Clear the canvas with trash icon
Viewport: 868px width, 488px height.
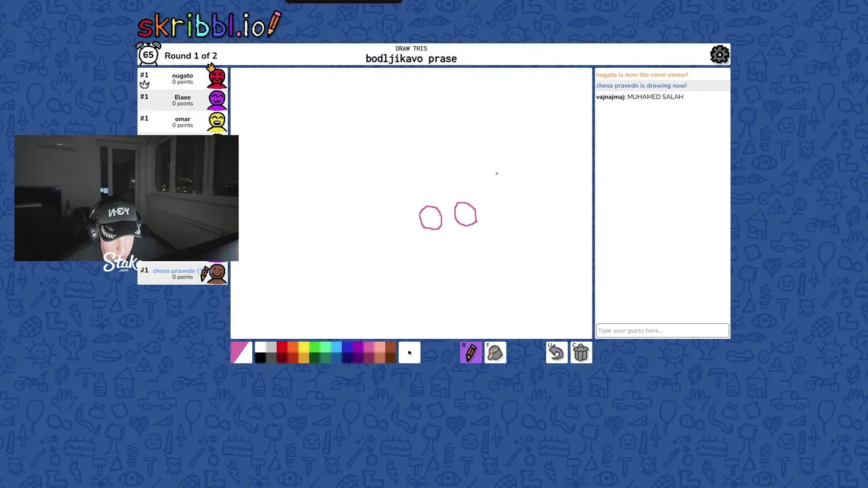point(580,352)
